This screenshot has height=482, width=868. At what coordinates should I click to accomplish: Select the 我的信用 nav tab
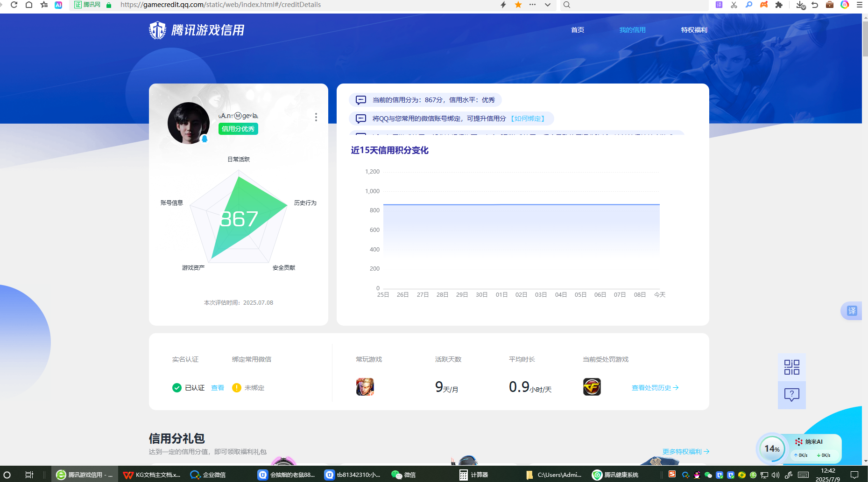click(632, 30)
